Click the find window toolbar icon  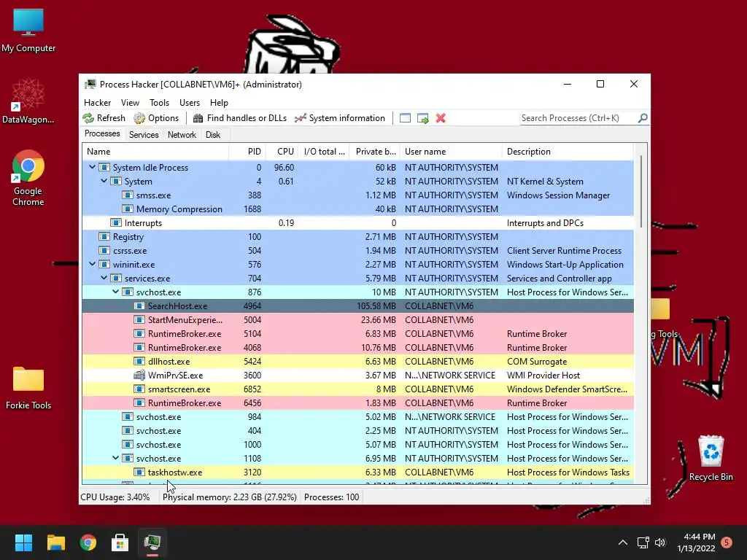[x=405, y=118]
